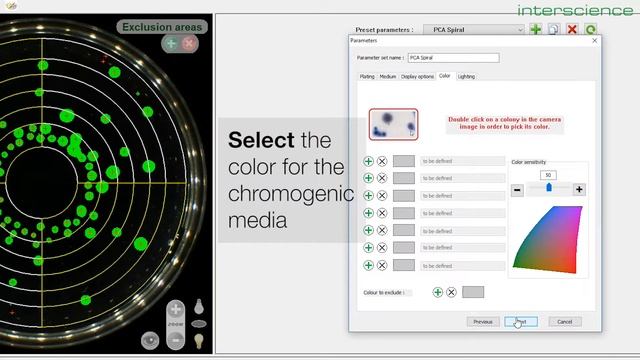The width and height of the screenshot is (640, 360).
Task: Open the Preset parameters PCA Spiral dropdown
Action: (473, 30)
